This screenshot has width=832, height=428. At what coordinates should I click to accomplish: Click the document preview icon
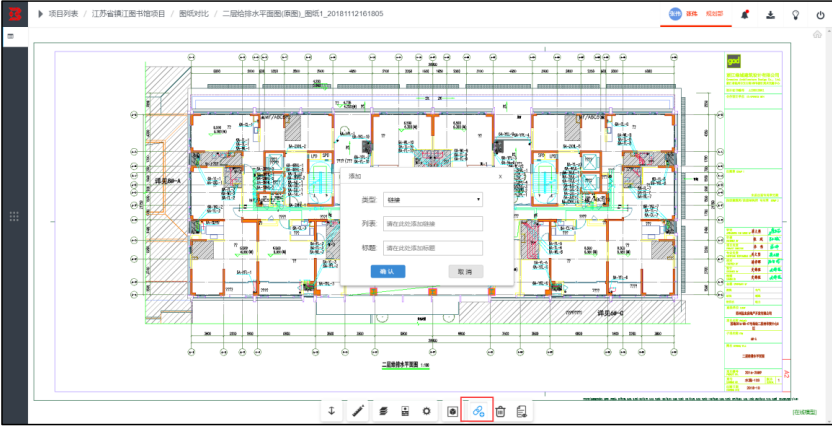tap(522, 410)
